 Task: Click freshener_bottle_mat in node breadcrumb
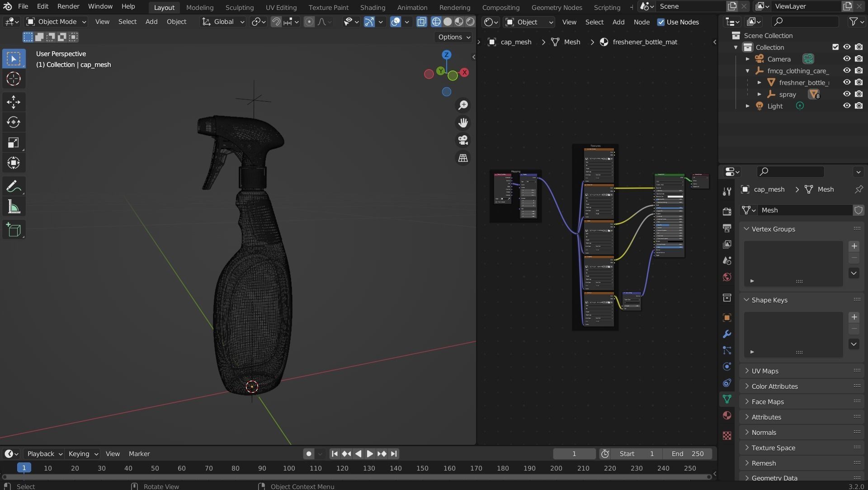click(645, 42)
